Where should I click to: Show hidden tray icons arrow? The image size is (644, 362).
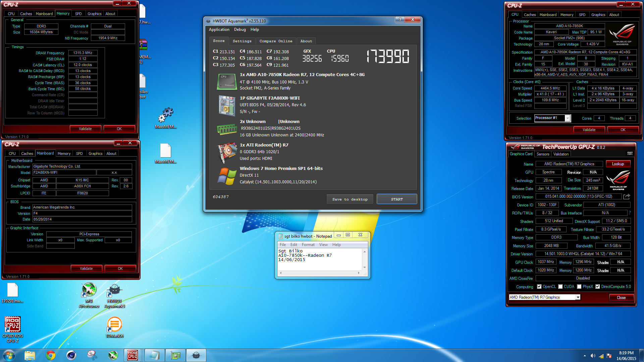click(585, 356)
